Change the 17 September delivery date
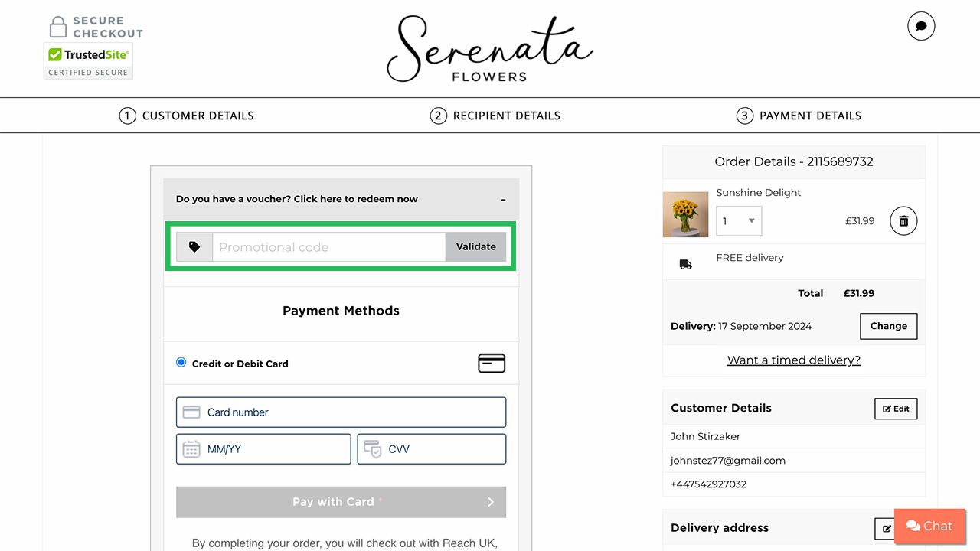Viewport: 980px width, 551px height. [x=888, y=326]
